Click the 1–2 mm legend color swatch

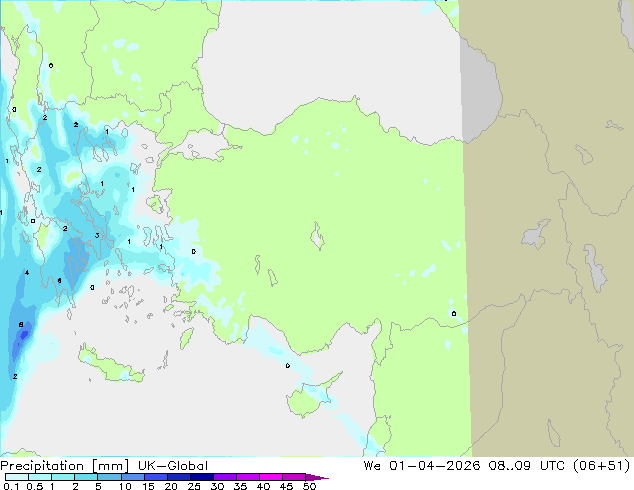click(63, 477)
